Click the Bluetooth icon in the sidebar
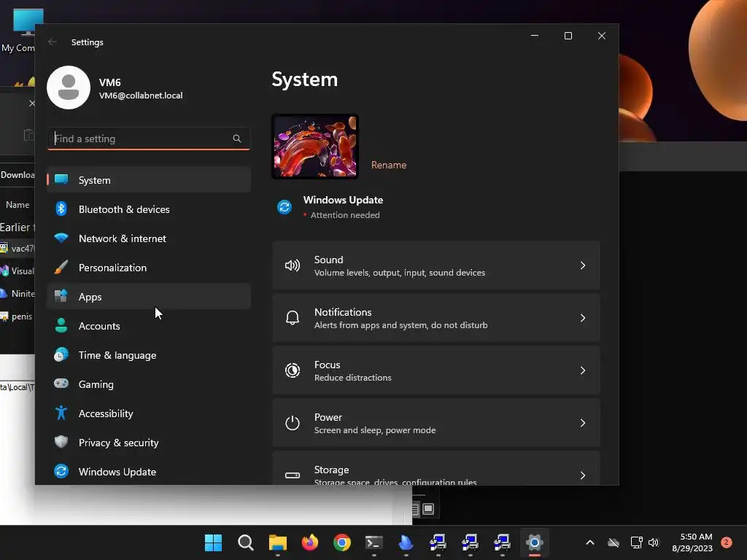Screen dimensions: 747x560 (x=61, y=209)
